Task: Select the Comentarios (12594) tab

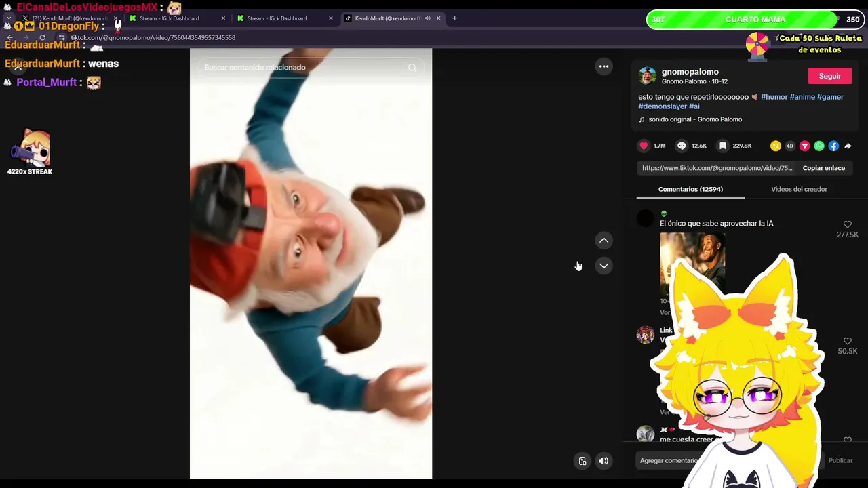Action: point(690,189)
